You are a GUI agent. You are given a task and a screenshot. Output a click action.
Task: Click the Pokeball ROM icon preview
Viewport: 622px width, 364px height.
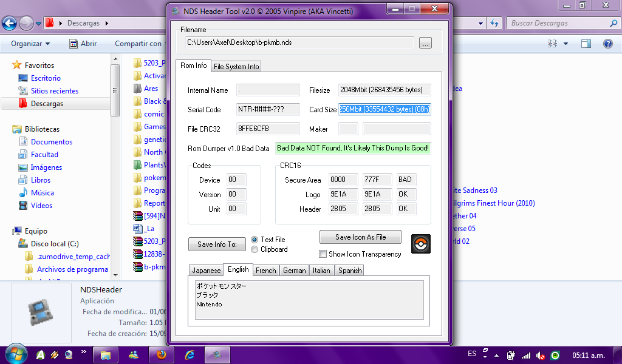[x=420, y=243]
